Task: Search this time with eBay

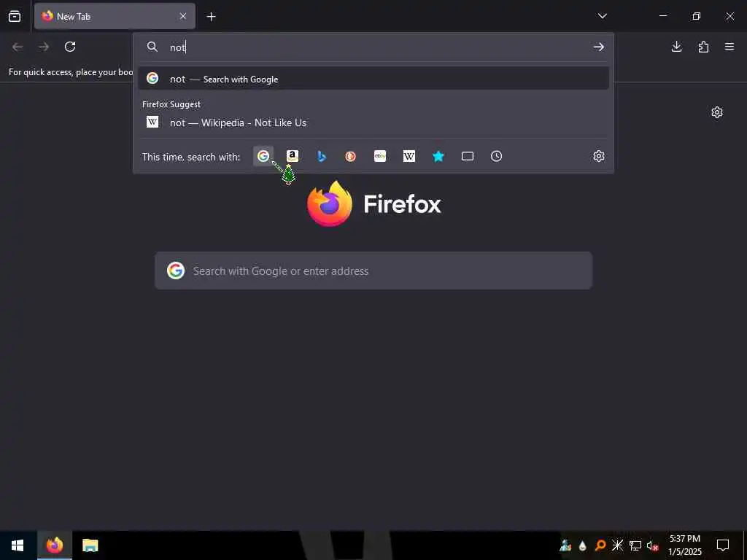Action: click(x=379, y=156)
